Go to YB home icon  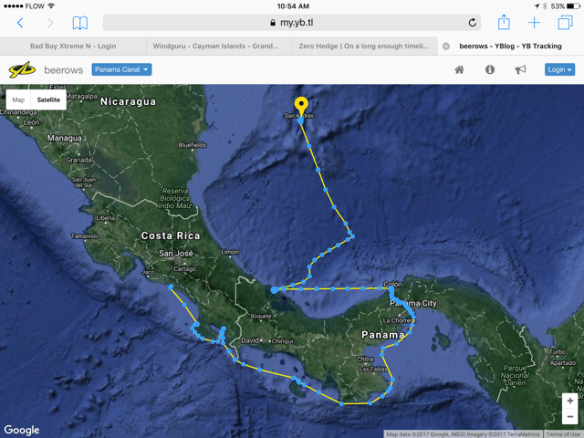pyautogui.click(x=459, y=70)
